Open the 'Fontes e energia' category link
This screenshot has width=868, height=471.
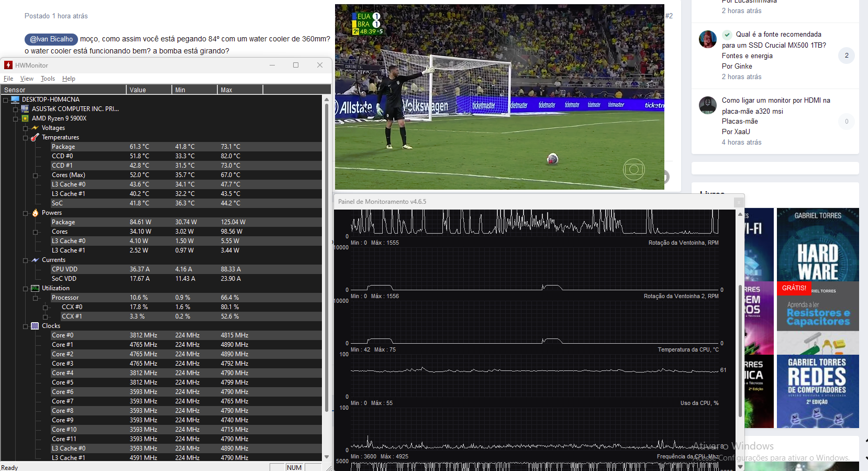click(747, 56)
